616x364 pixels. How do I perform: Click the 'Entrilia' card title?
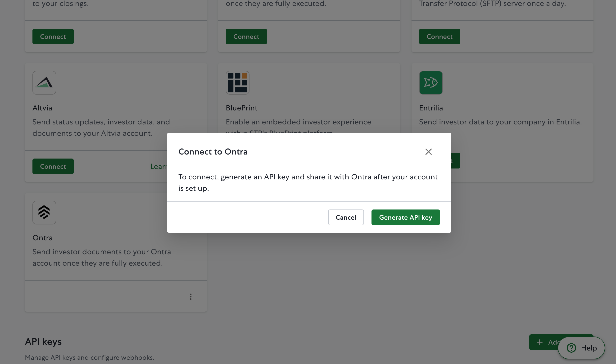pyautogui.click(x=431, y=108)
